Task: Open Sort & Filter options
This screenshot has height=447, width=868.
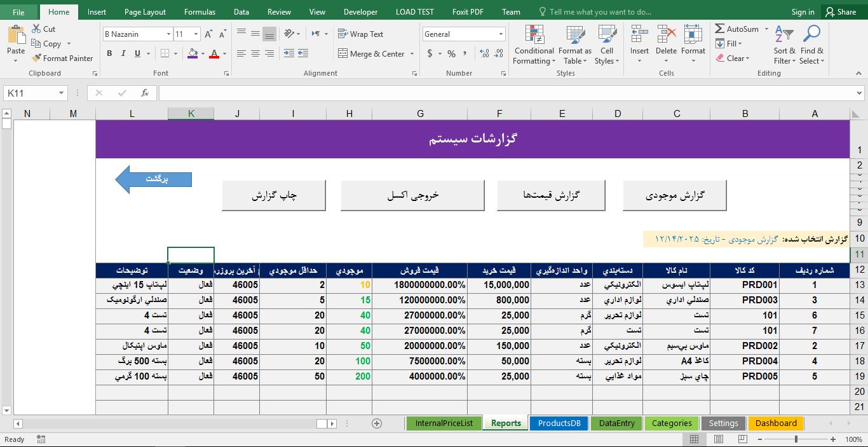Action: coord(783,45)
